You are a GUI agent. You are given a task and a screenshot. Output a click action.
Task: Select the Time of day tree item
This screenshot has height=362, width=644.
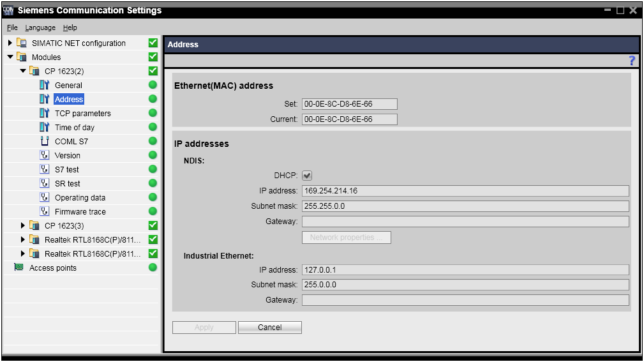pos(75,128)
